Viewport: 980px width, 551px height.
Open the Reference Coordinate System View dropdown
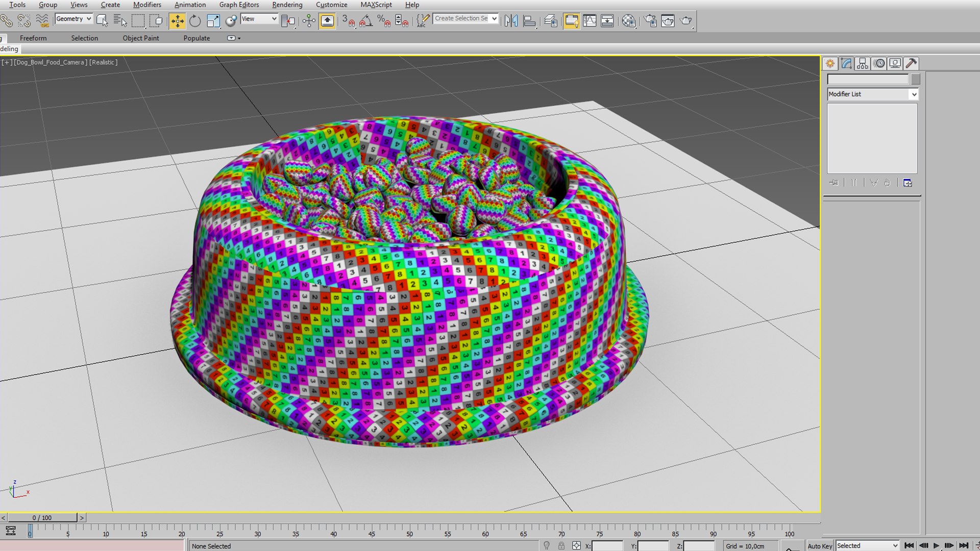pos(259,19)
